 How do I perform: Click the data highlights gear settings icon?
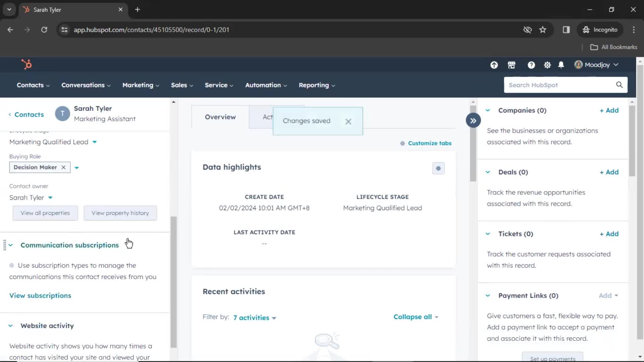tap(438, 168)
